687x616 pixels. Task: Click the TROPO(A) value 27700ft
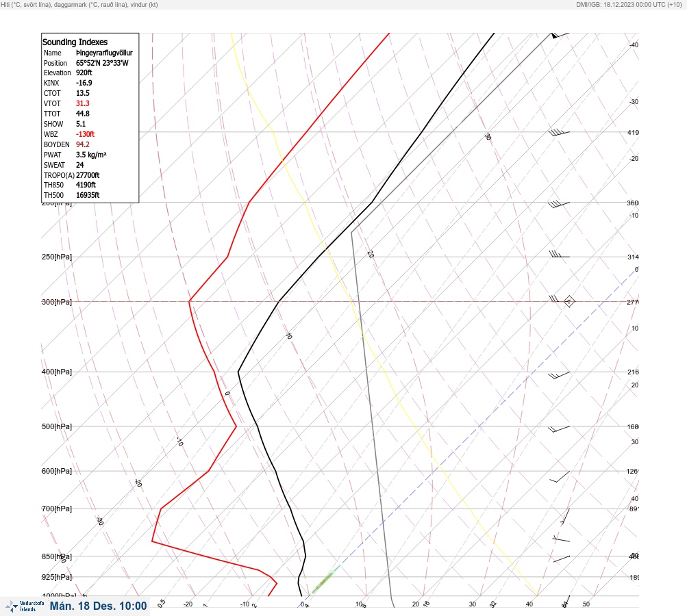(88, 175)
